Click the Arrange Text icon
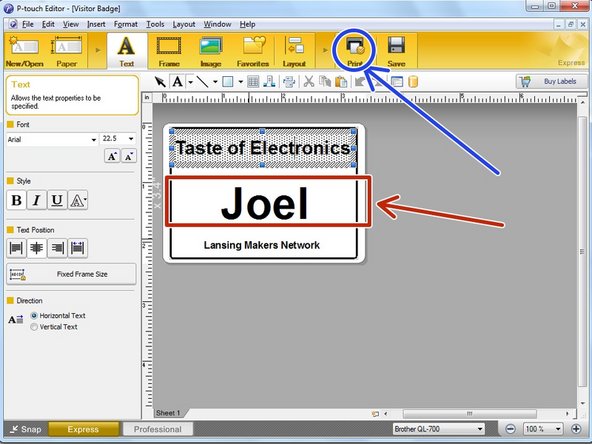Viewport: 592px width, 444px height. click(269, 82)
